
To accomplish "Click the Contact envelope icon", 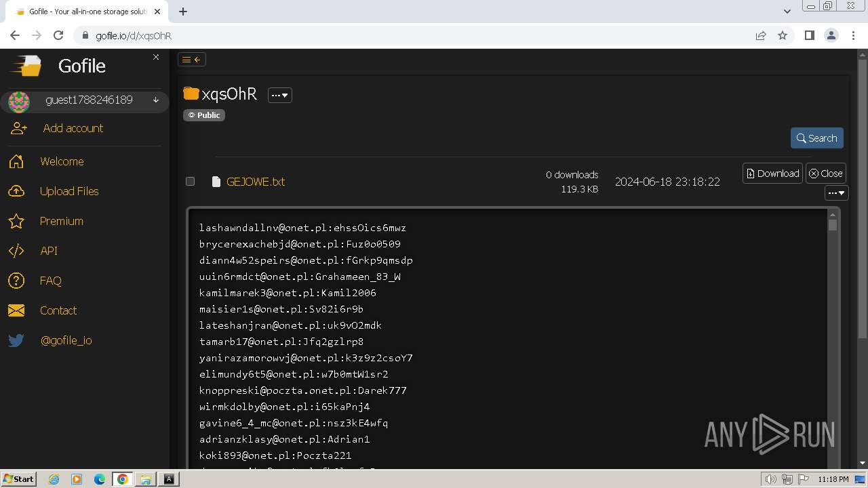I will (x=16, y=310).
